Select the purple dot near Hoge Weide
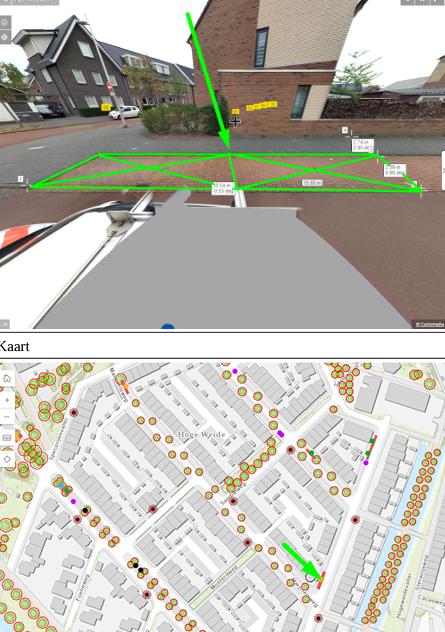 tap(281, 434)
